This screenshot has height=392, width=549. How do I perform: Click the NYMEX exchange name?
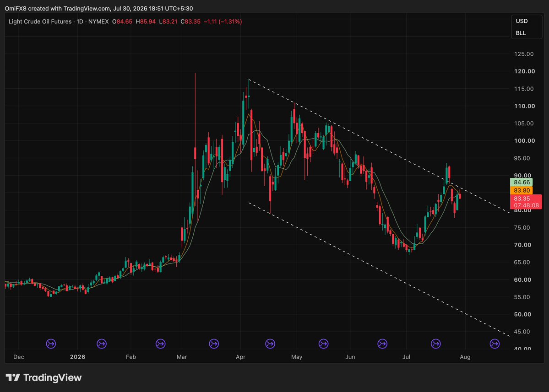tap(98, 21)
